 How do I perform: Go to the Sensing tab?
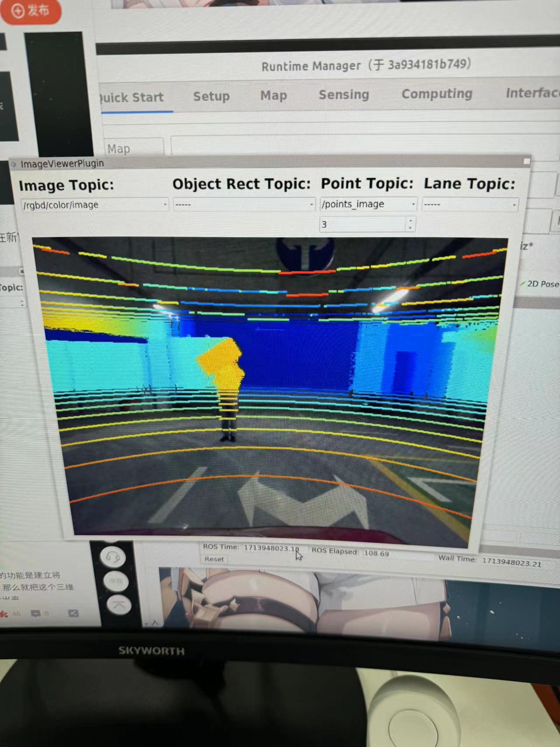click(344, 95)
